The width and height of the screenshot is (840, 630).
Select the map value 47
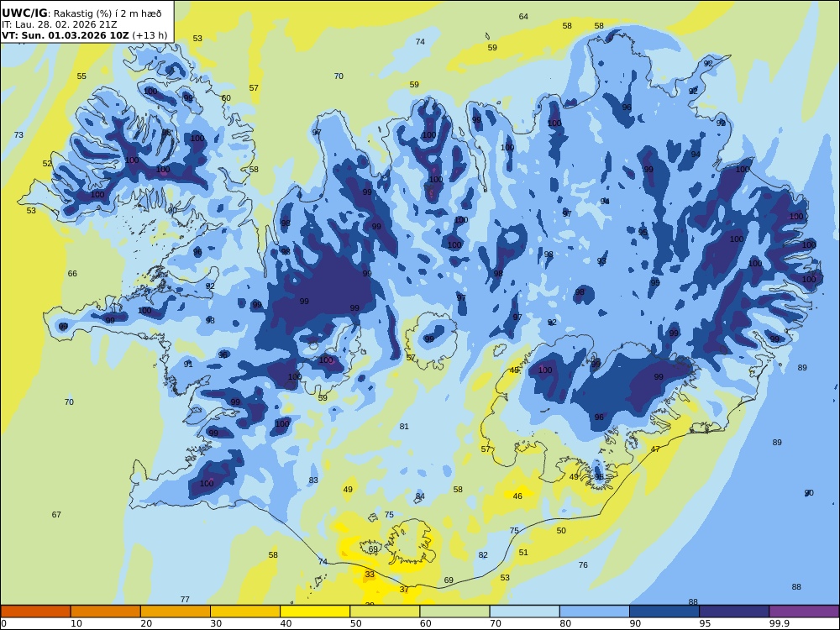[x=656, y=449]
